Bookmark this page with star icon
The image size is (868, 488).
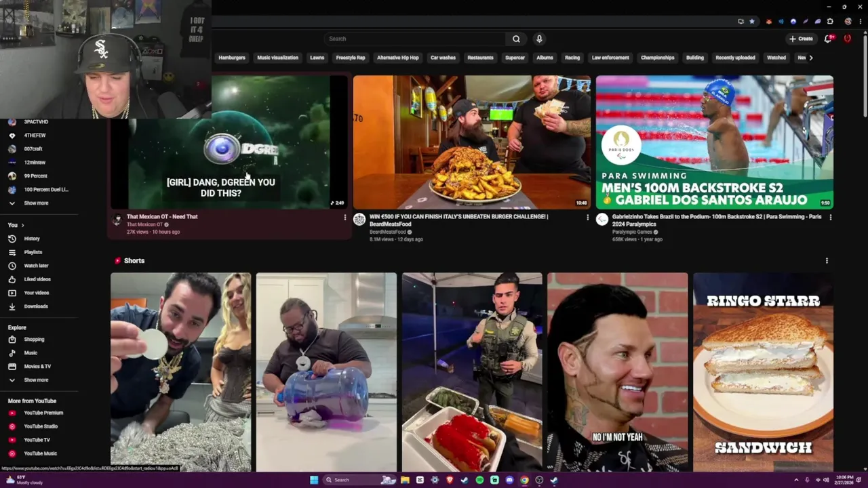[x=751, y=21]
